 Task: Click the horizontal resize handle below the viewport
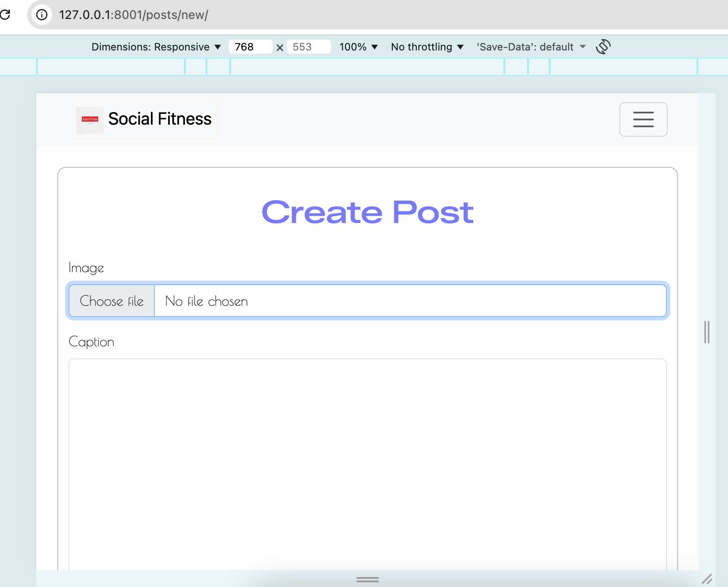tap(367, 580)
